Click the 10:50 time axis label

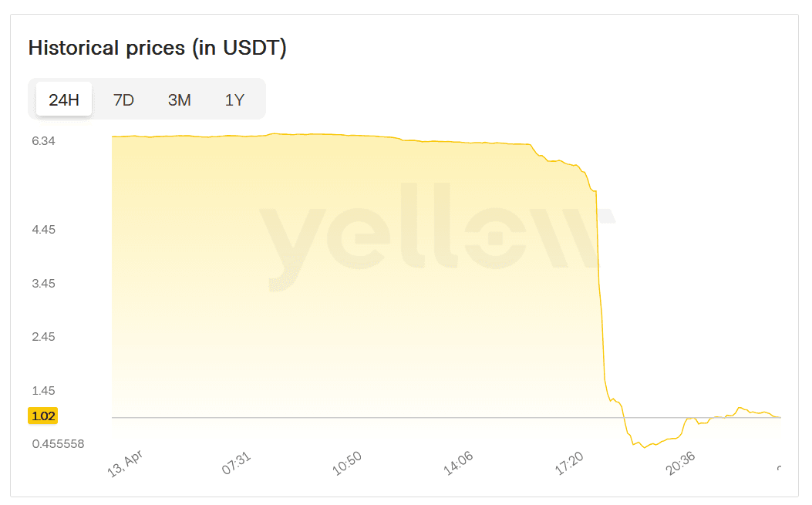pyautogui.click(x=348, y=464)
